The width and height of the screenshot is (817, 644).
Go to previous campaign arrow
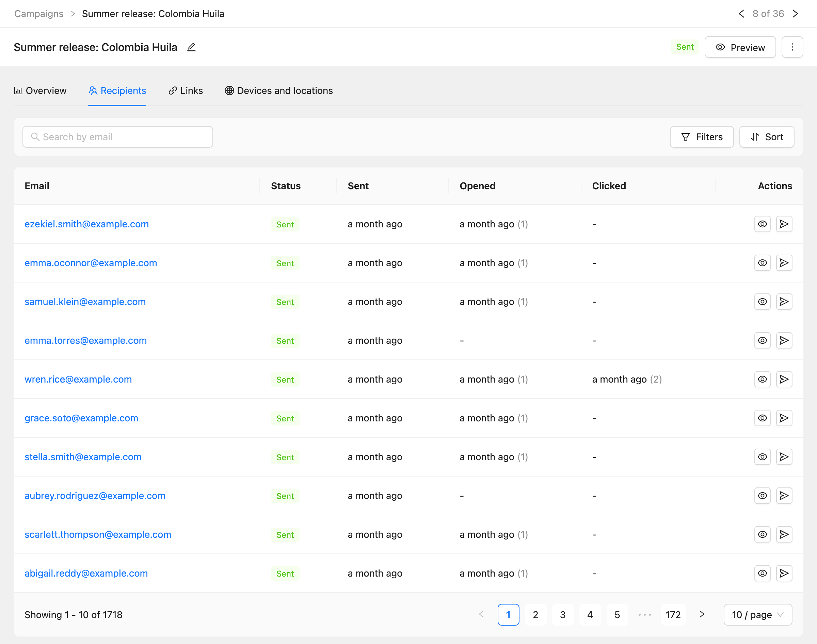click(741, 14)
